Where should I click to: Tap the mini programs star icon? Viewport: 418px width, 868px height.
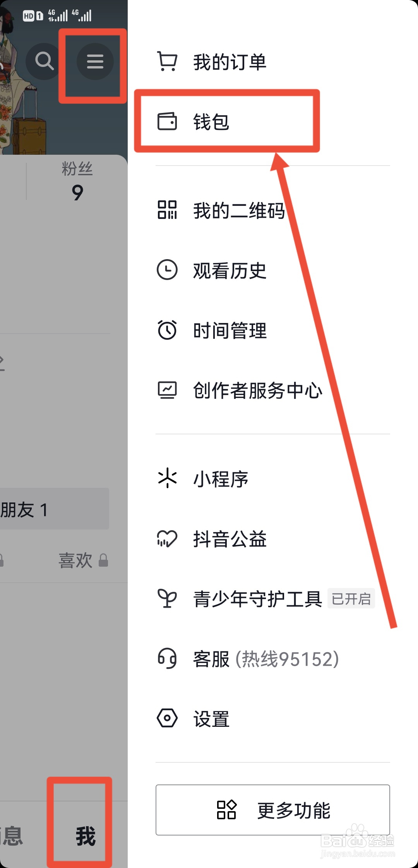[167, 478]
